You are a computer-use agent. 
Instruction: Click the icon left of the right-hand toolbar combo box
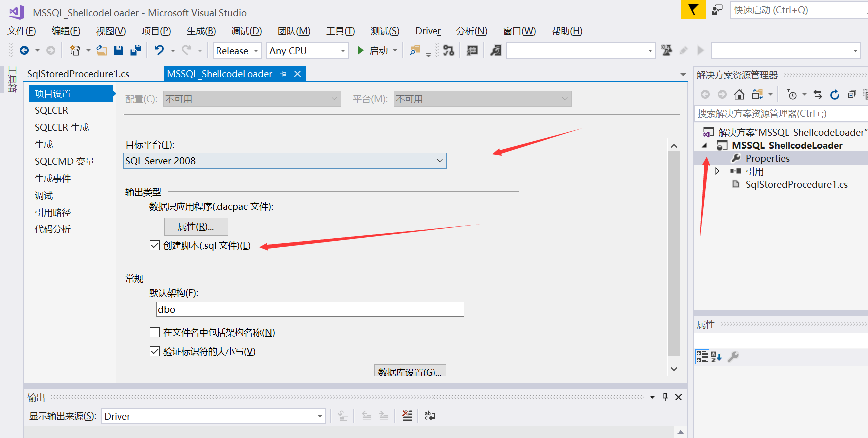pos(667,50)
